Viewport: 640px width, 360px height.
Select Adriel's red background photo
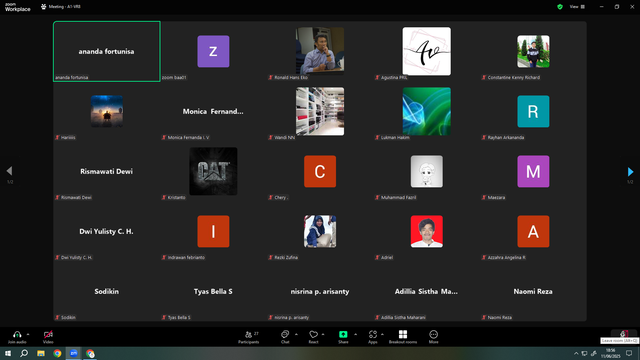point(427,231)
